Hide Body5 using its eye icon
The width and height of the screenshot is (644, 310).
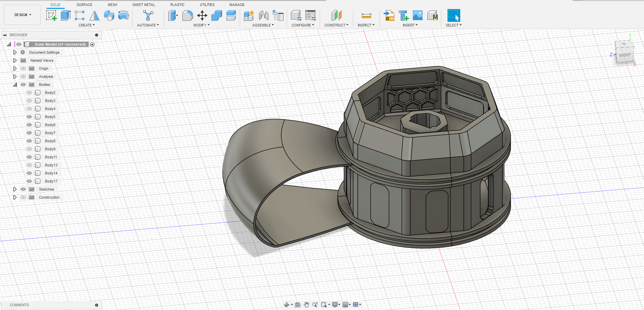point(29,117)
